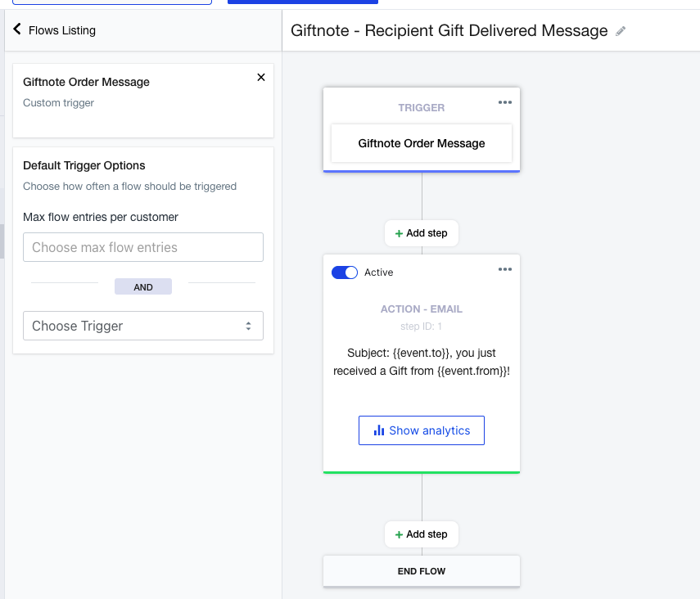This screenshot has height=599, width=700.
Task: Click the TRIGGER label on the trigger card
Action: pos(422,107)
